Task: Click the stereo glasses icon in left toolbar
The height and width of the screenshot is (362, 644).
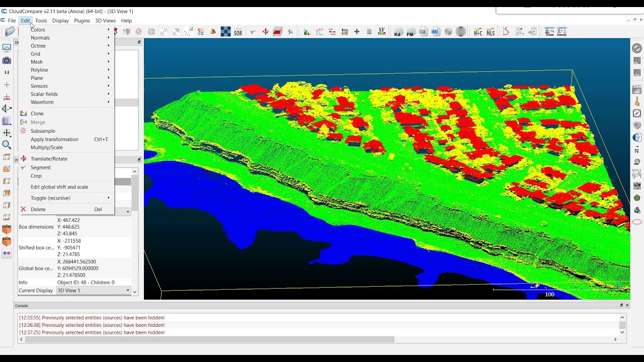Action: pyautogui.click(x=7, y=254)
